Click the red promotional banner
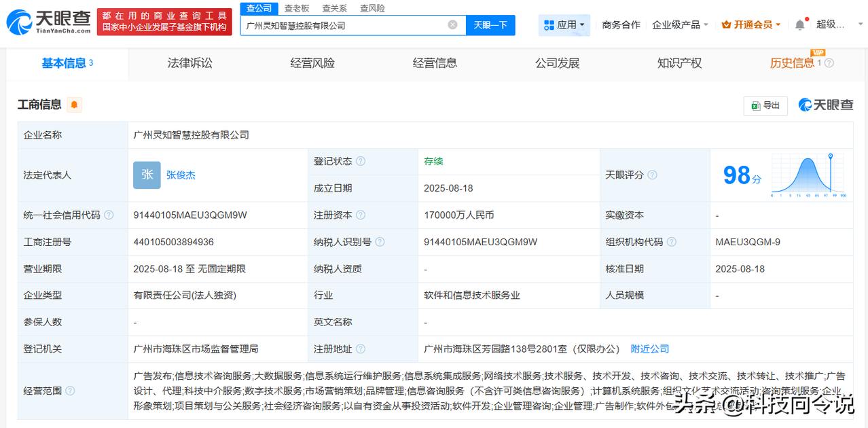Viewport: 868px width, 428px height. coord(164,22)
